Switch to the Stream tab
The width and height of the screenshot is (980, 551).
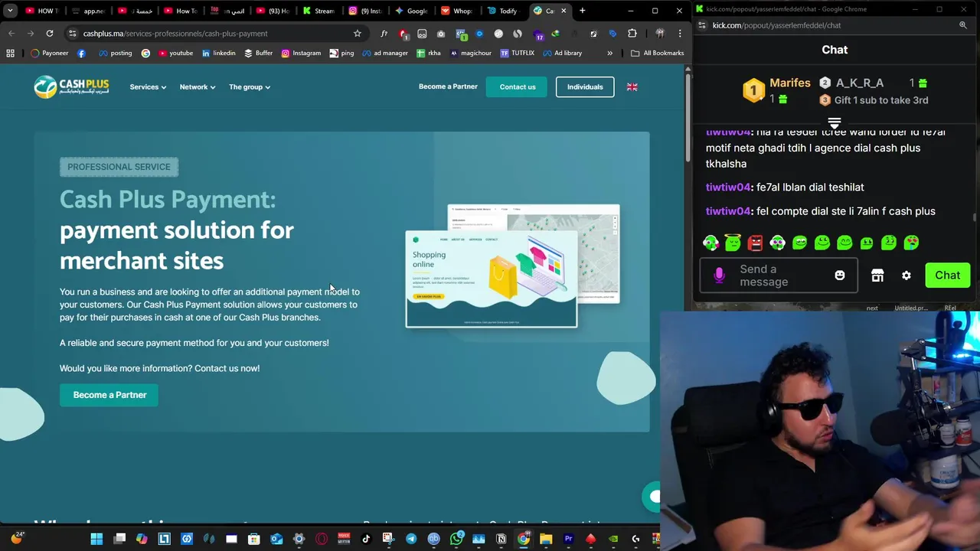pyautogui.click(x=318, y=11)
